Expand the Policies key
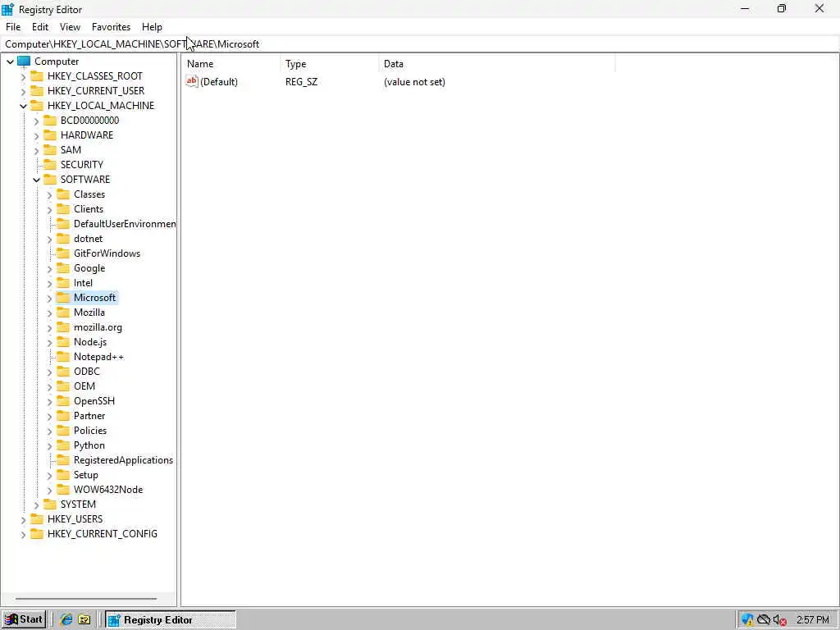 [49, 431]
